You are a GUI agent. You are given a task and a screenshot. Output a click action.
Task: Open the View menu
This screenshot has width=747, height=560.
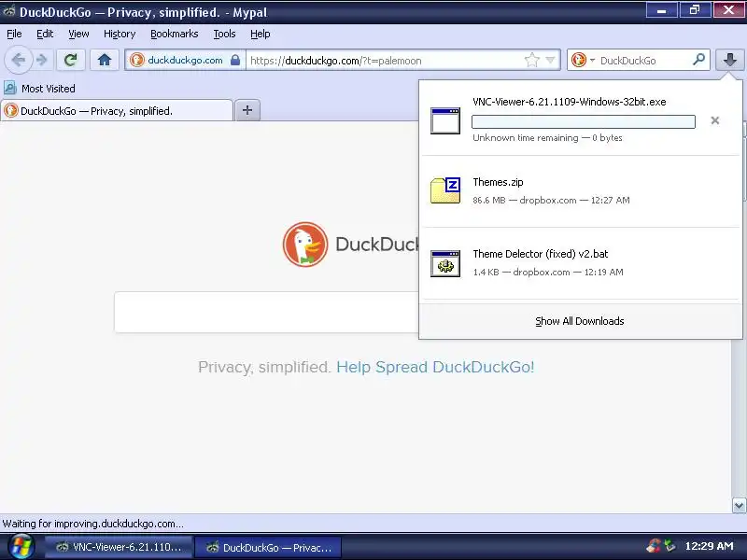[x=78, y=34]
